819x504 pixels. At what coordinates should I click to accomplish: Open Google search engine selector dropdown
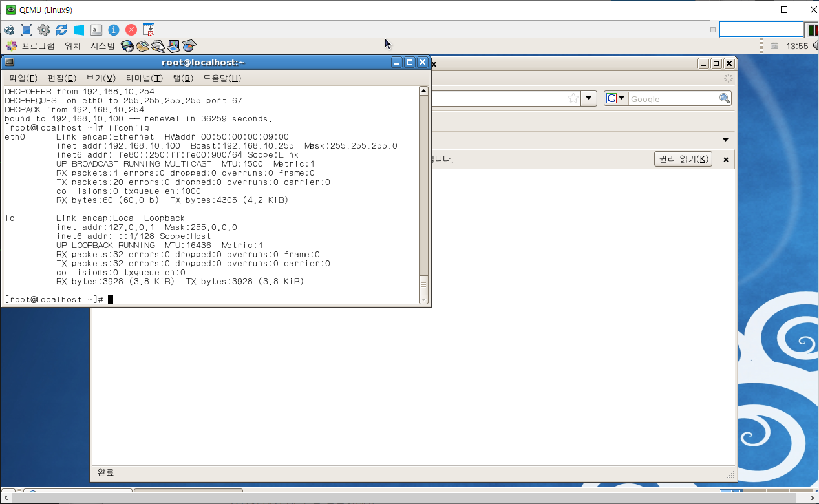[x=616, y=98]
